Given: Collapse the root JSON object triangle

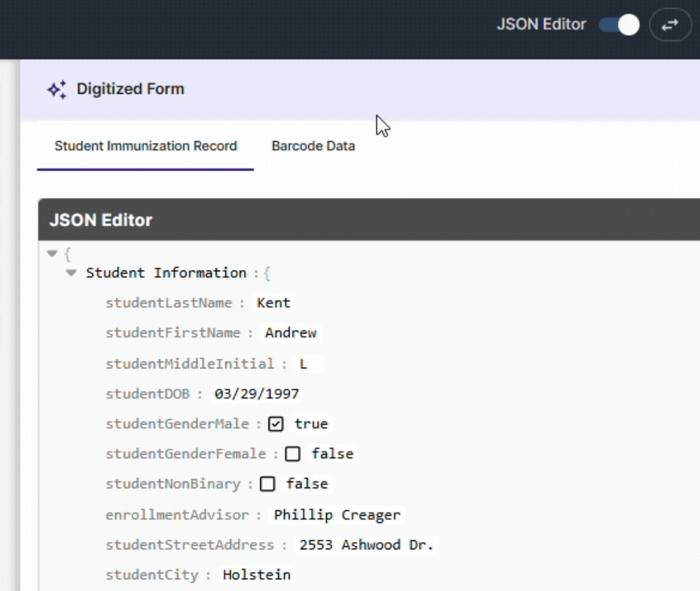Looking at the screenshot, I should (51, 254).
